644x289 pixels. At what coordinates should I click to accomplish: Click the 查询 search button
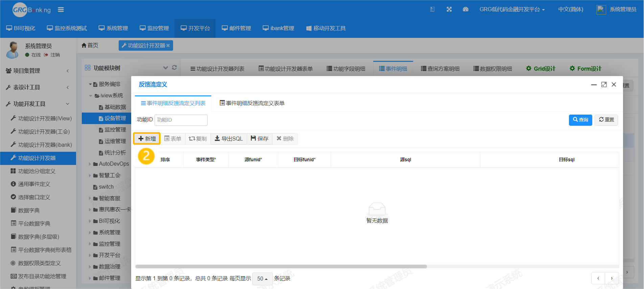(x=580, y=120)
